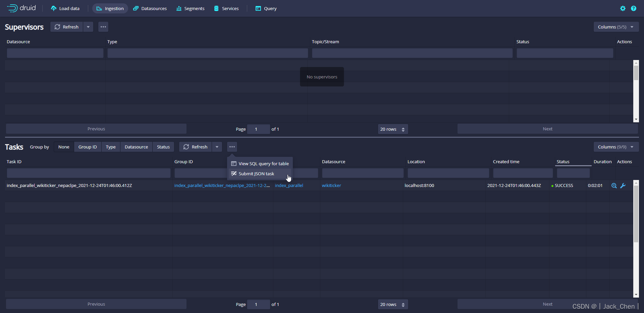
Task: Click the Druid logo
Action: 21,8
